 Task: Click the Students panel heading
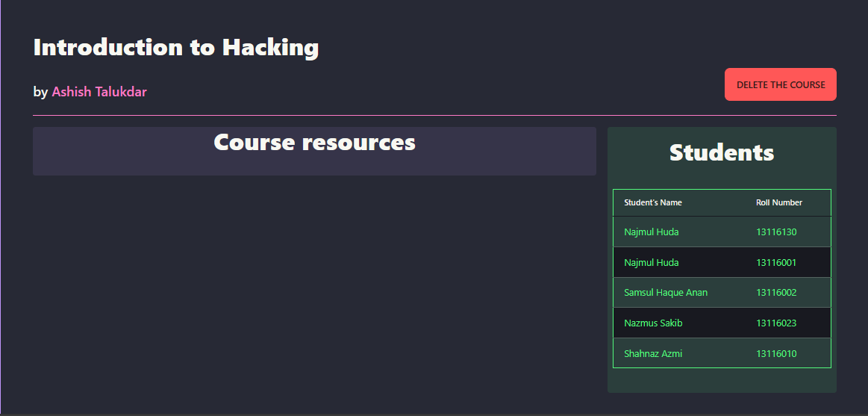[x=722, y=152]
